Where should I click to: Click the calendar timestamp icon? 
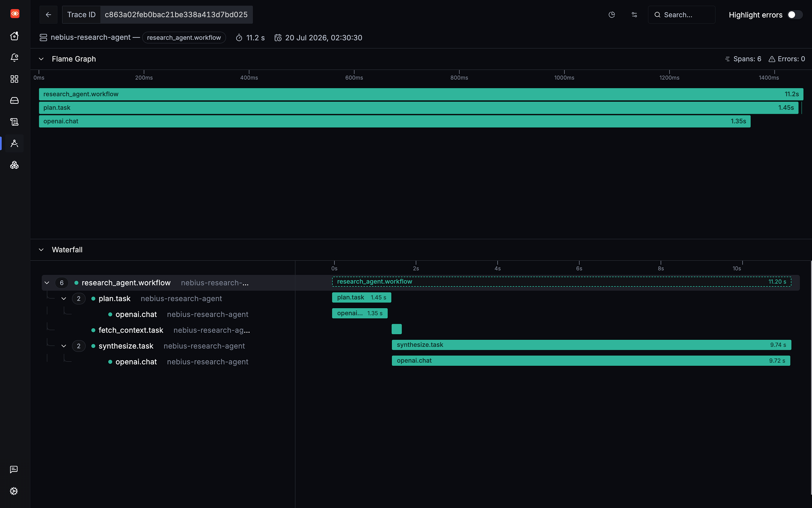click(x=278, y=38)
